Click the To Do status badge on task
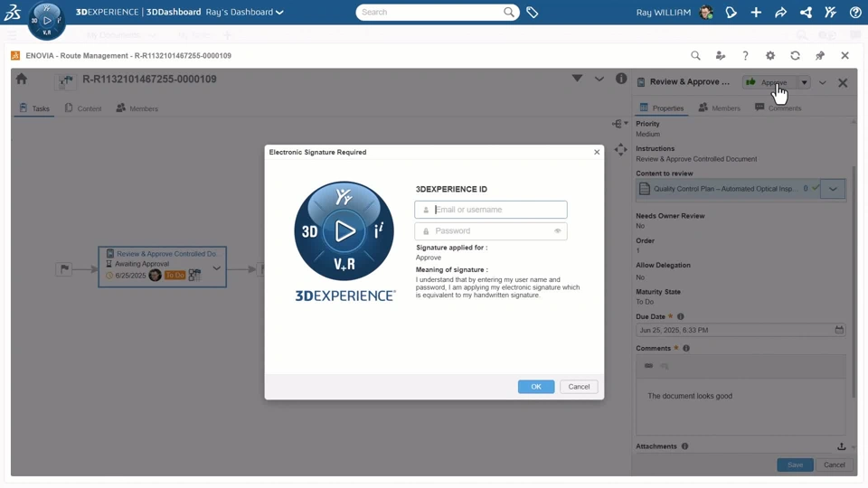The width and height of the screenshot is (868, 488). (175, 275)
